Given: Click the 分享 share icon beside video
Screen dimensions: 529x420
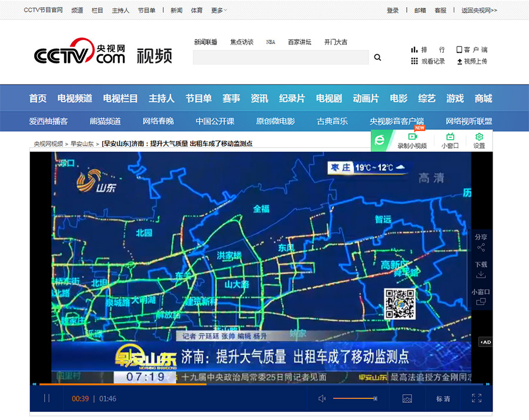Looking at the screenshot, I should pos(481,243).
